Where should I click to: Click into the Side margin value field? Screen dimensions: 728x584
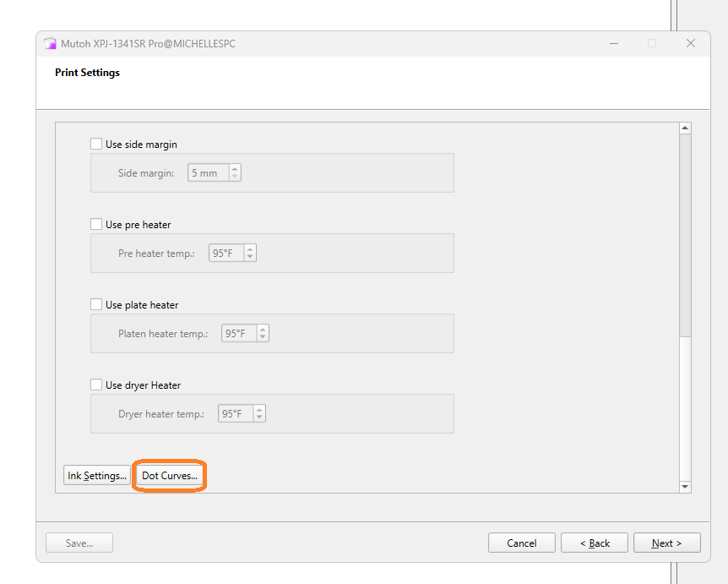[x=209, y=172]
